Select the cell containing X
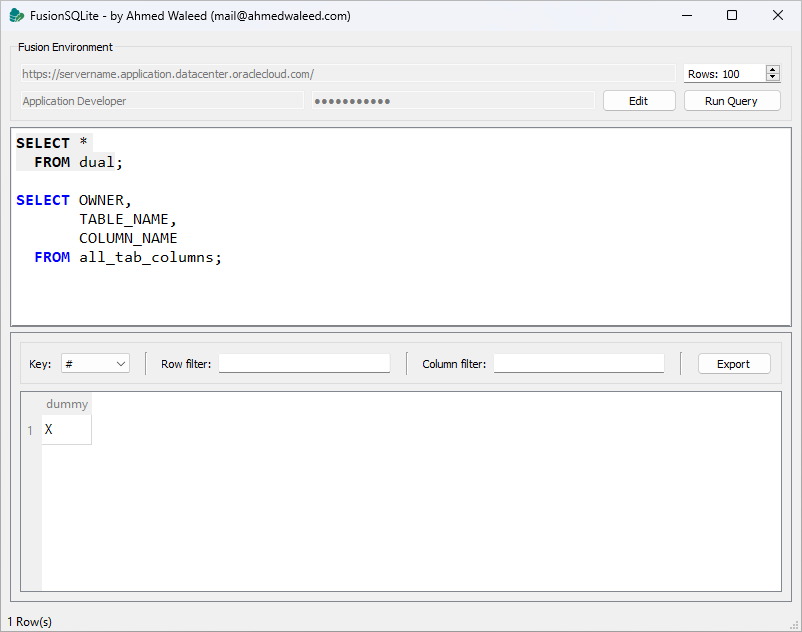The width and height of the screenshot is (802, 632). (x=66, y=430)
